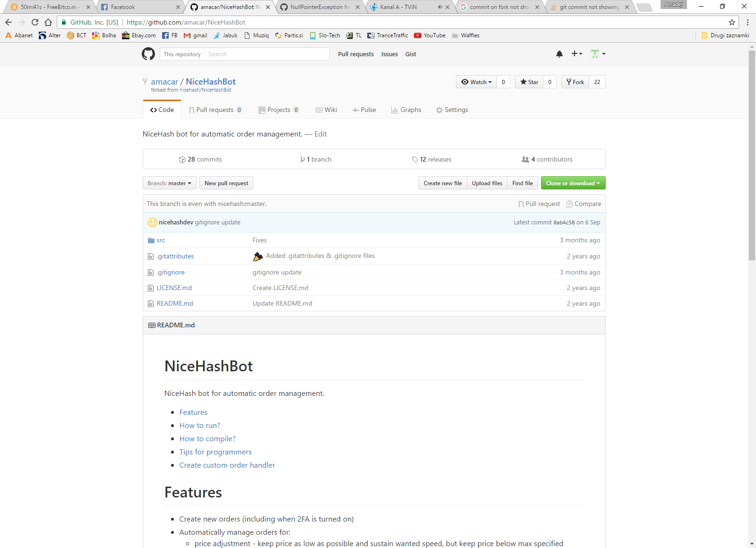Jump to How to compile? section

[207, 439]
